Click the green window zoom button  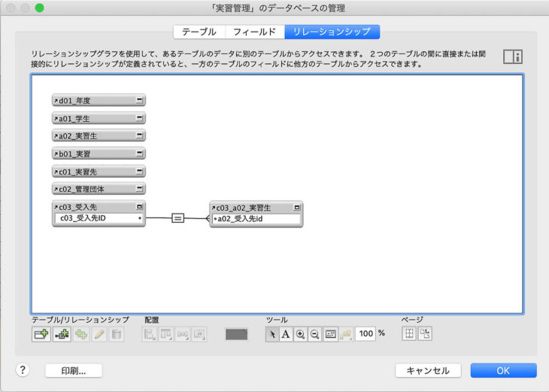pyautogui.click(x=40, y=8)
